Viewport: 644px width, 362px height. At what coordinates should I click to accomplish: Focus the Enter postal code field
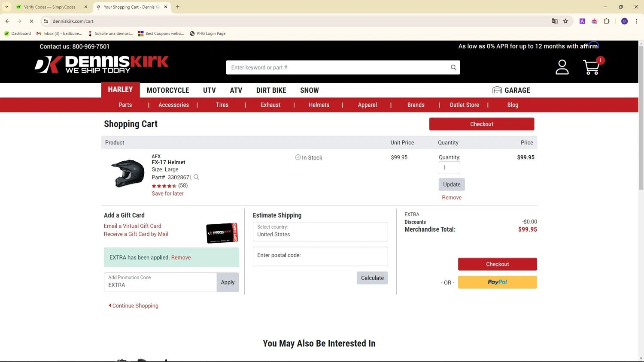[x=320, y=256]
